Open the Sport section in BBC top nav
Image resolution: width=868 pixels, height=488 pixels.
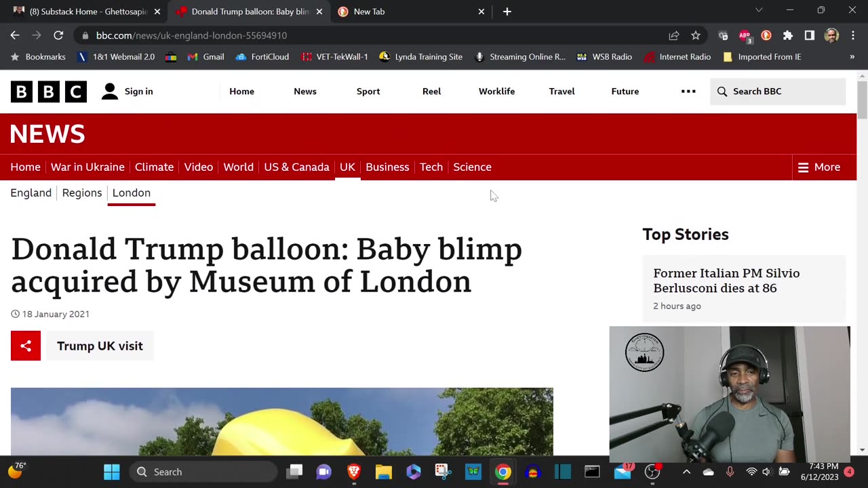point(368,91)
